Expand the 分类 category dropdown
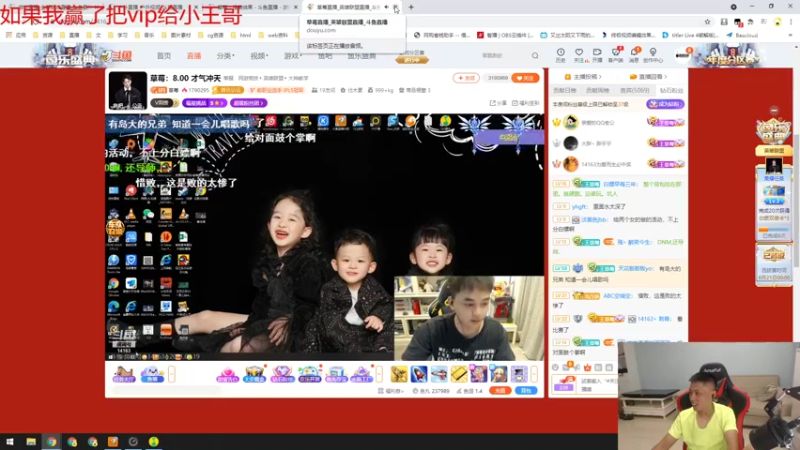Screen dimensions: 800x450 point(225,56)
